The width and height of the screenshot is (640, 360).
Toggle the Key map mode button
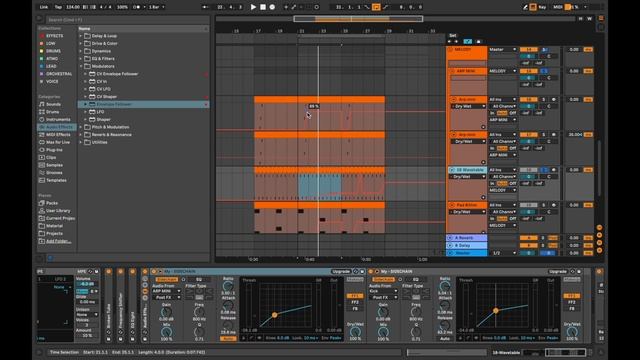pyautogui.click(x=542, y=7)
